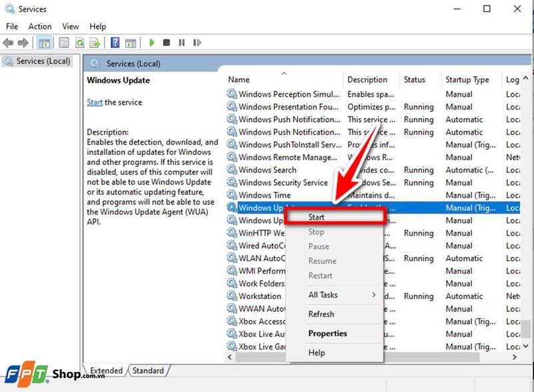Select the Windows Time service row
Viewport: 534px width, 392px height.
[373, 195]
